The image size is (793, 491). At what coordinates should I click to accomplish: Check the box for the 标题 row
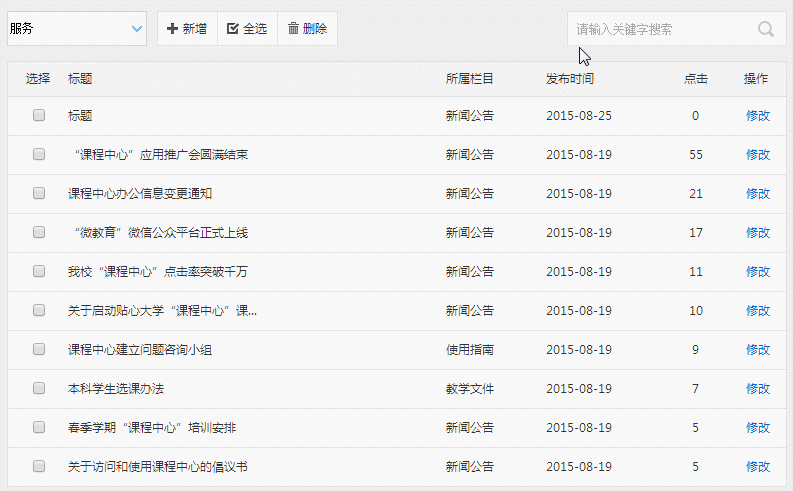[39, 116]
